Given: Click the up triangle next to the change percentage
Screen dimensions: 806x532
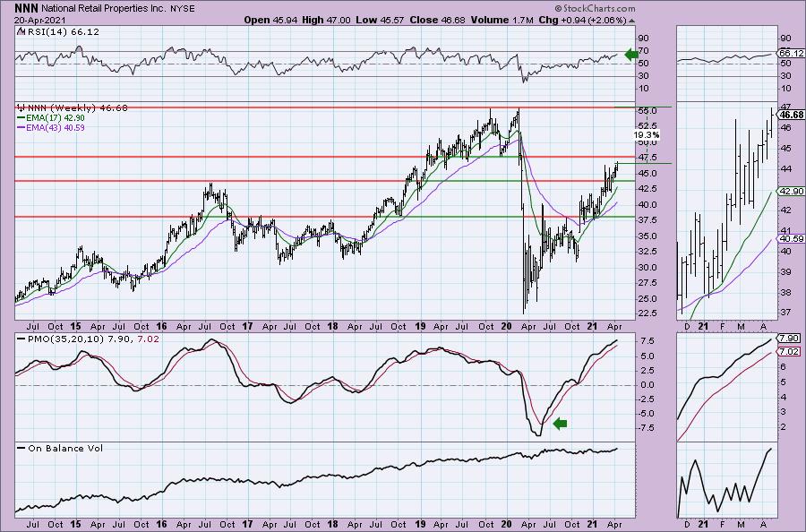Looking at the screenshot, I should [631, 21].
